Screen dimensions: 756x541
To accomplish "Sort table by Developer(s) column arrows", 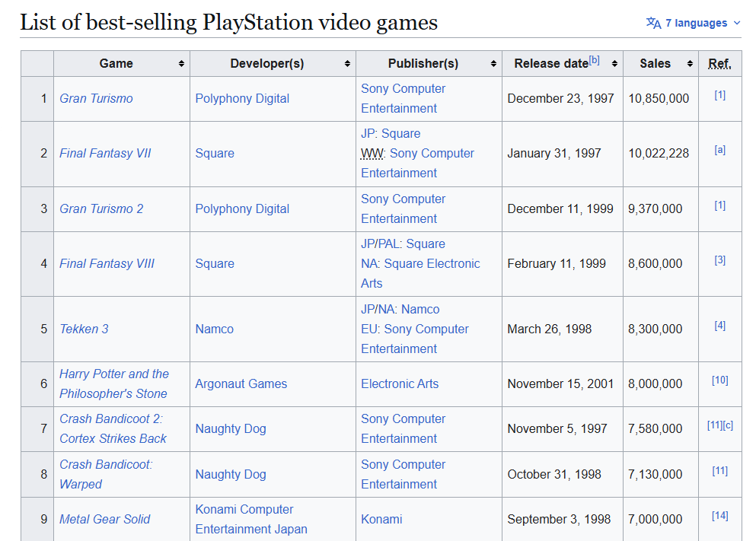I will click(x=347, y=64).
